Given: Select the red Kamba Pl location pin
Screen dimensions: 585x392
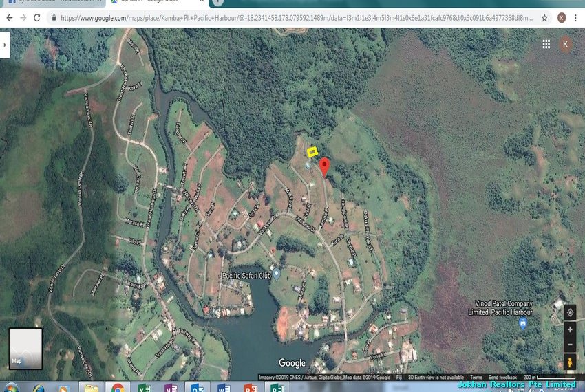Looking at the screenshot, I should coord(325,167).
